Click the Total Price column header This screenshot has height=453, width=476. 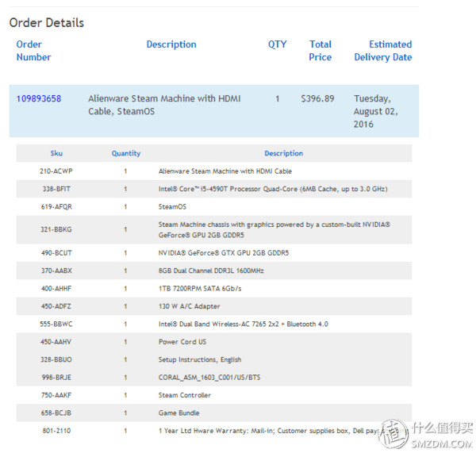(x=321, y=51)
